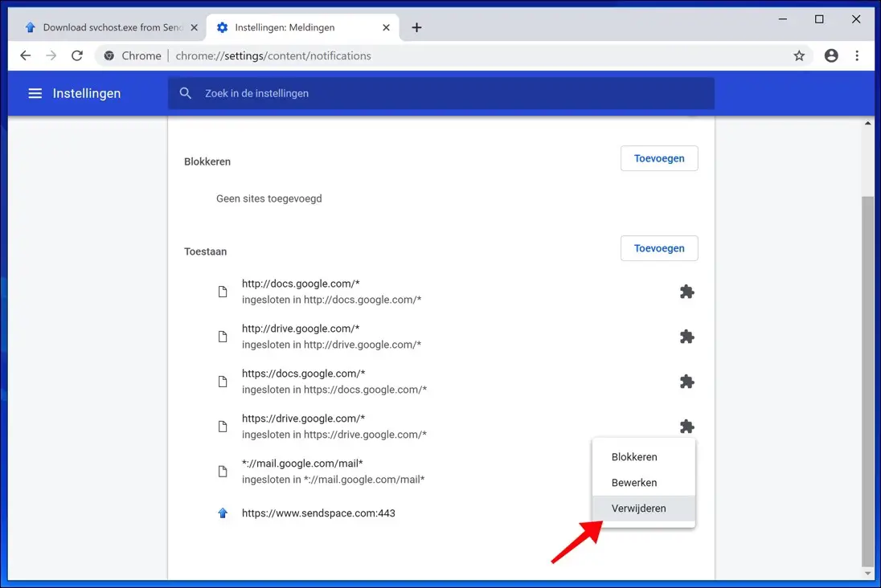Click the 'Geen sites toegevoegd' text
This screenshot has width=881, height=588.
click(x=269, y=198)
